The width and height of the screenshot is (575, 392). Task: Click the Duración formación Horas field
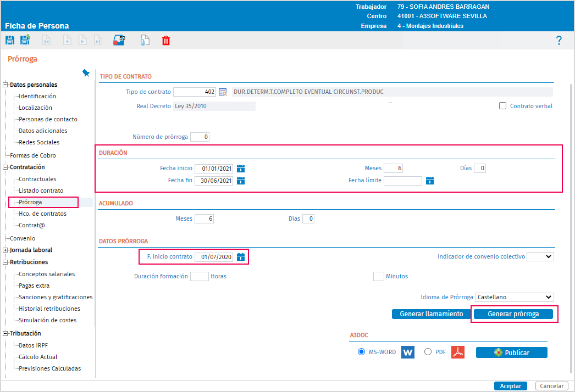pyautogui.click(x=200, y=276)
